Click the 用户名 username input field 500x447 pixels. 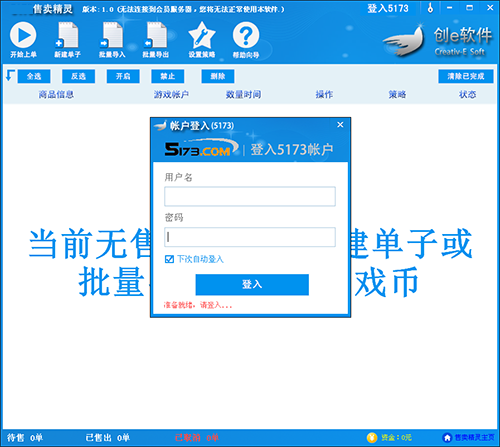click(250, 196)
